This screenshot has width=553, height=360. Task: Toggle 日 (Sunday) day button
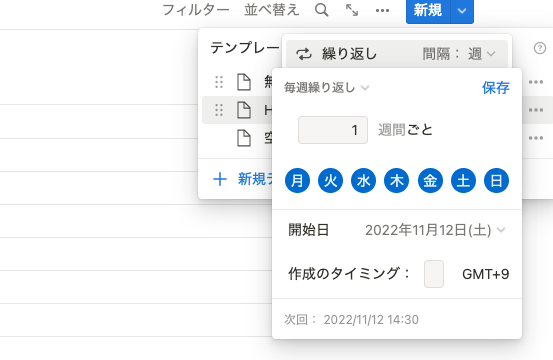pyautogui.click(x=496, y=181)
